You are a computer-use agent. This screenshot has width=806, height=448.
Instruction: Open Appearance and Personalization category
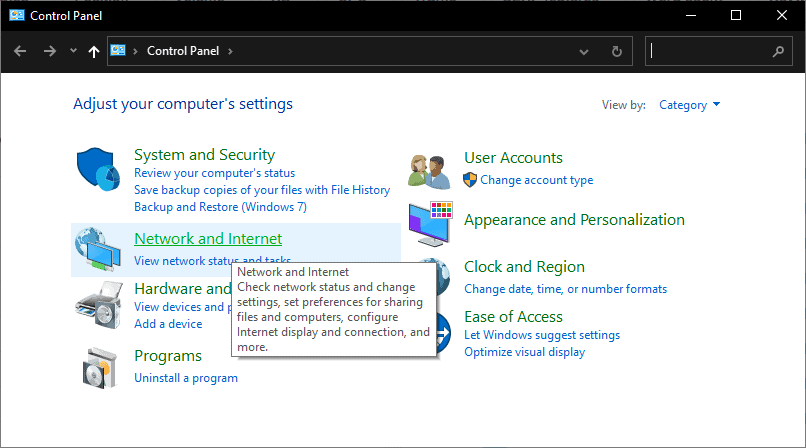(574, 220)
